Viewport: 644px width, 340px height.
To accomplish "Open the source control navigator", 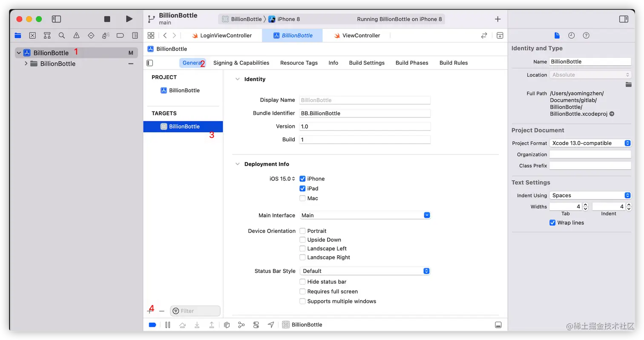I will coord(32,35).
